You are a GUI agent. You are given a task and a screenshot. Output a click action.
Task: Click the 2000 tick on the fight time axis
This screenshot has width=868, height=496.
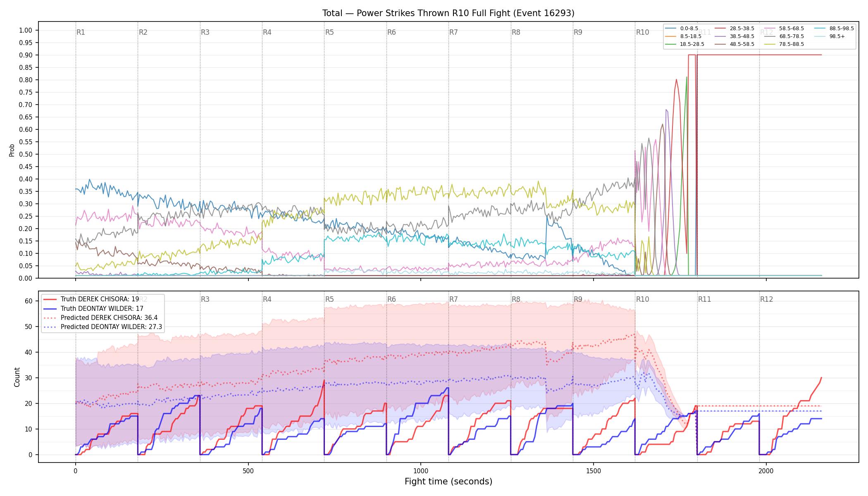[x=766, y=471]
